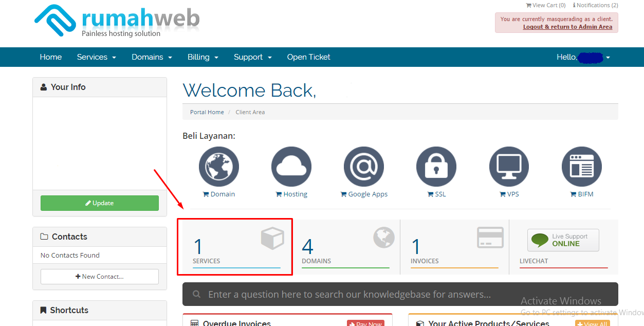Choose the Google Apps @ icon
This screenshot has width=644, height=326.
364,167
